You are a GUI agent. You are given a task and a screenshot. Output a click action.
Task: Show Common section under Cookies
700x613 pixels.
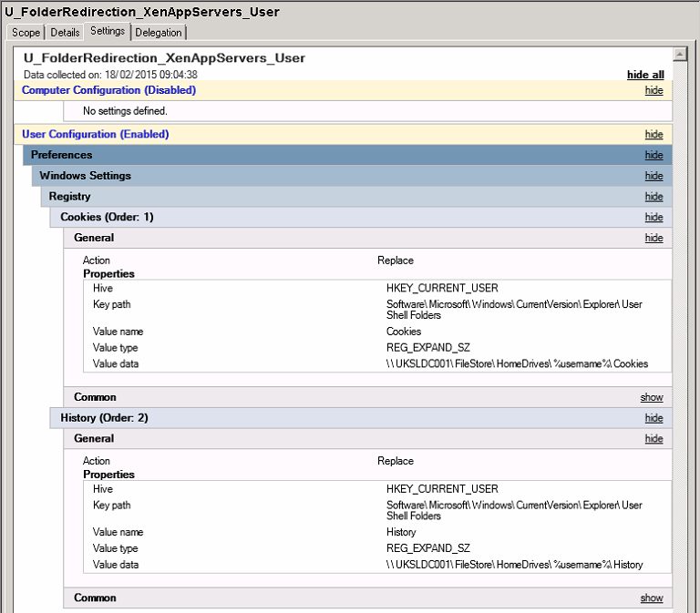pos(652,398)
